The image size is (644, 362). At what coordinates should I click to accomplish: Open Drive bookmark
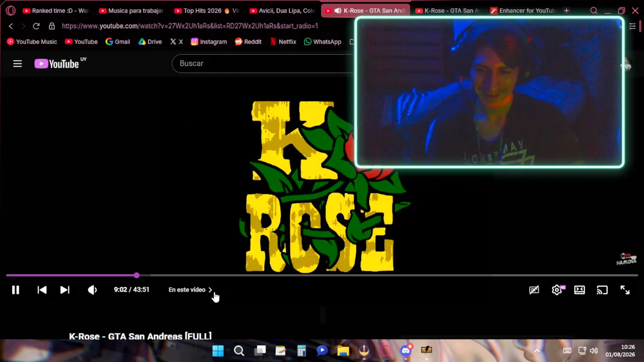(x=150, y=42)
